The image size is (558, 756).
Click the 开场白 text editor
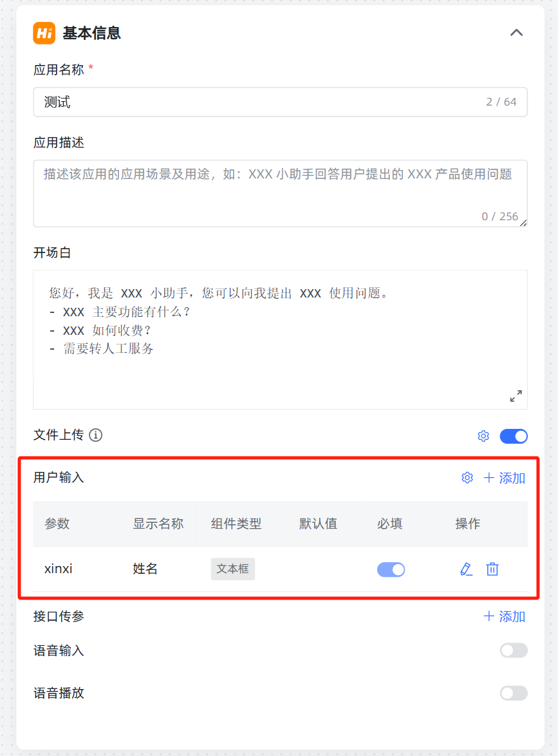pos(280,339)
